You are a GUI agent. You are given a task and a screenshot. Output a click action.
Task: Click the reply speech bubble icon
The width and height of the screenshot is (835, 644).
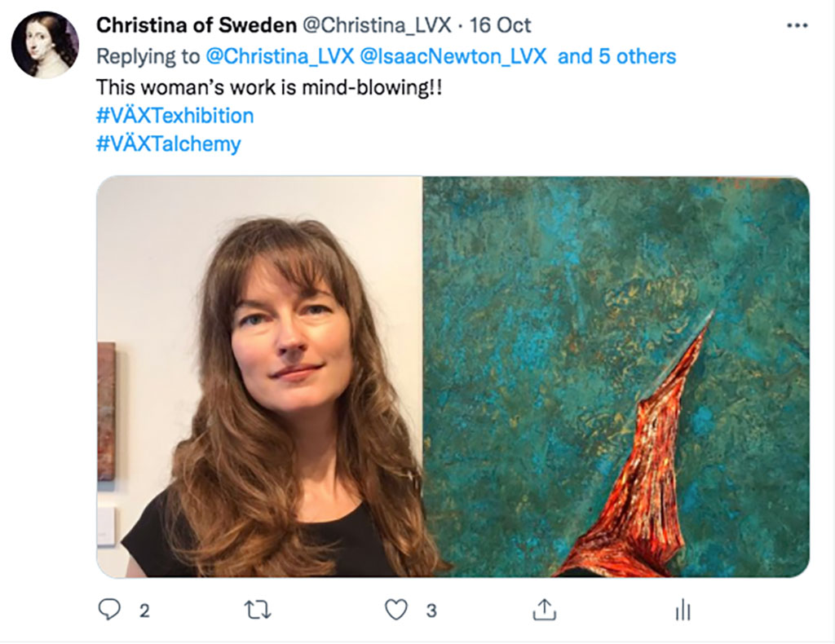[110, 610]
